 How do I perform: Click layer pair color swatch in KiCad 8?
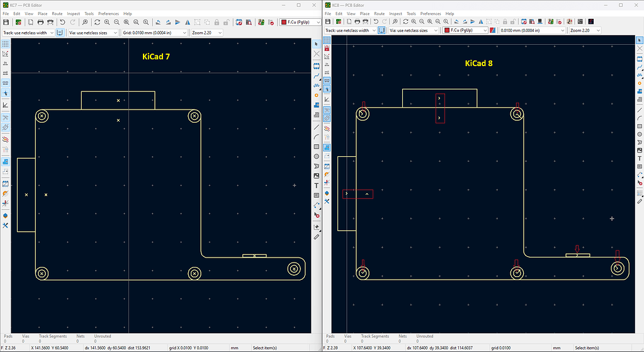pyautogui.click(x=493, y=30)
